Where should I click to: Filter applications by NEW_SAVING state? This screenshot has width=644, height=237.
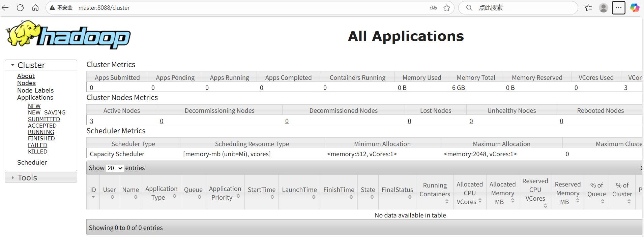coord(47,112)
